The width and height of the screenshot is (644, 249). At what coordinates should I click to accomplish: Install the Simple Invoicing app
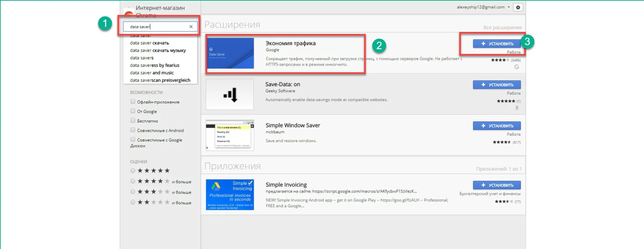click(x=497, y=185)
